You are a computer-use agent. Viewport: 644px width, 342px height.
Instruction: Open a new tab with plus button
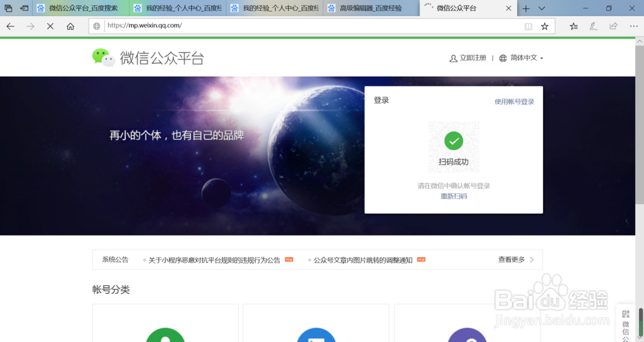[526, 8]
